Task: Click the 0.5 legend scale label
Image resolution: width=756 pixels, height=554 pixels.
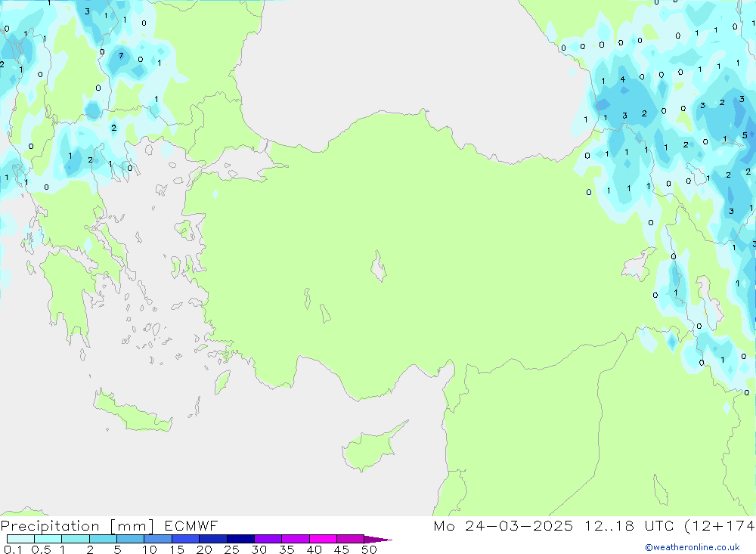Action: click(x=41, y=549)
